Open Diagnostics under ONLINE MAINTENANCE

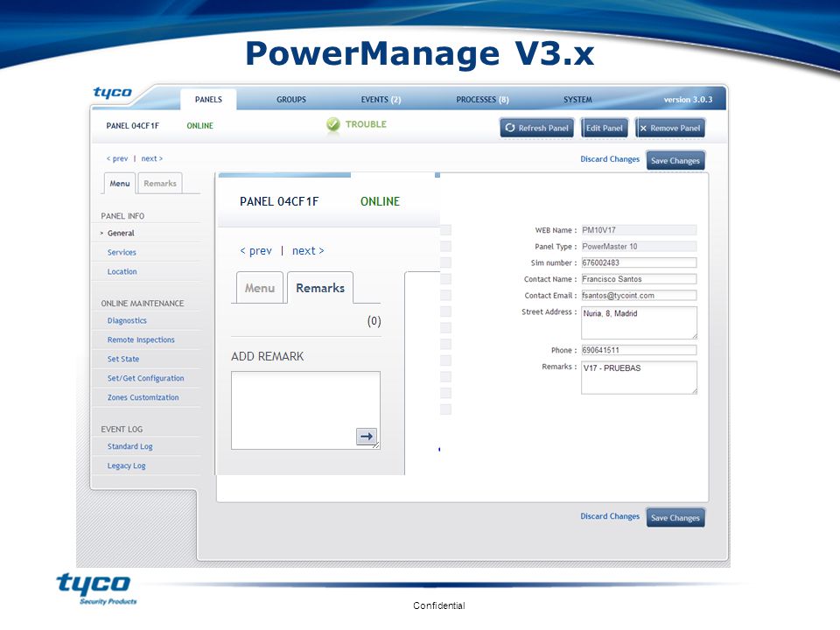[x=127, y=320]
